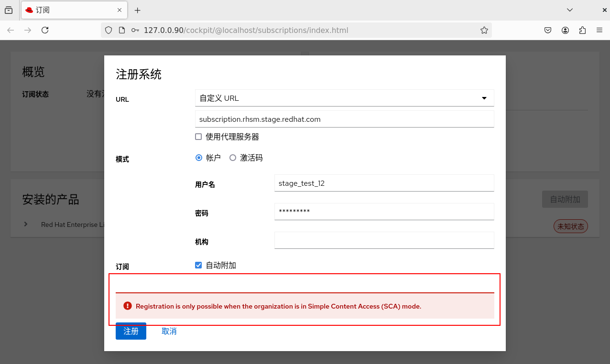Click the shield tracking protection icon
This screenshot has width=610, height=364.
[109, 30]
